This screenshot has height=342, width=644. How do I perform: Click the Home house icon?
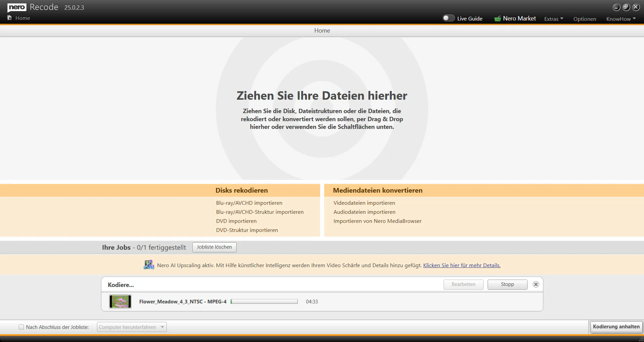pyautogui.click(x=9, y=17)
